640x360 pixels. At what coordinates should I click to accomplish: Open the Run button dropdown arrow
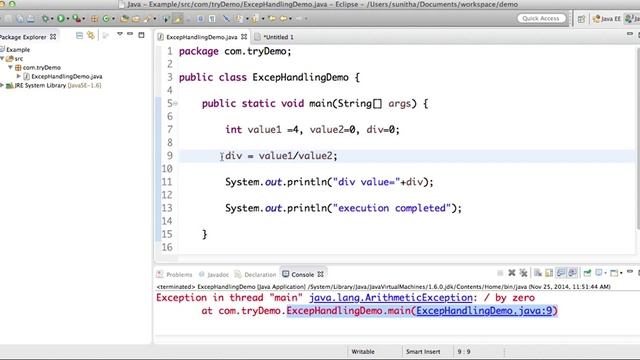[68, 19]
